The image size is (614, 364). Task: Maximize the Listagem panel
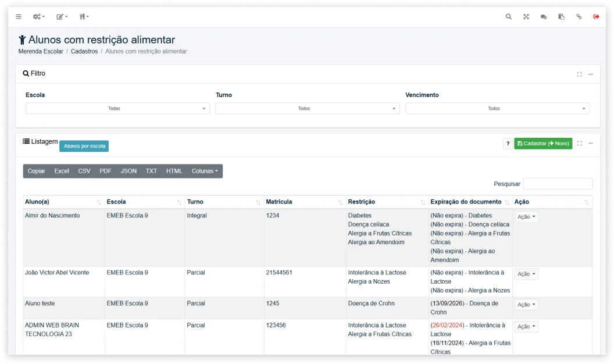pyautogui.click(x=579, y=143)
